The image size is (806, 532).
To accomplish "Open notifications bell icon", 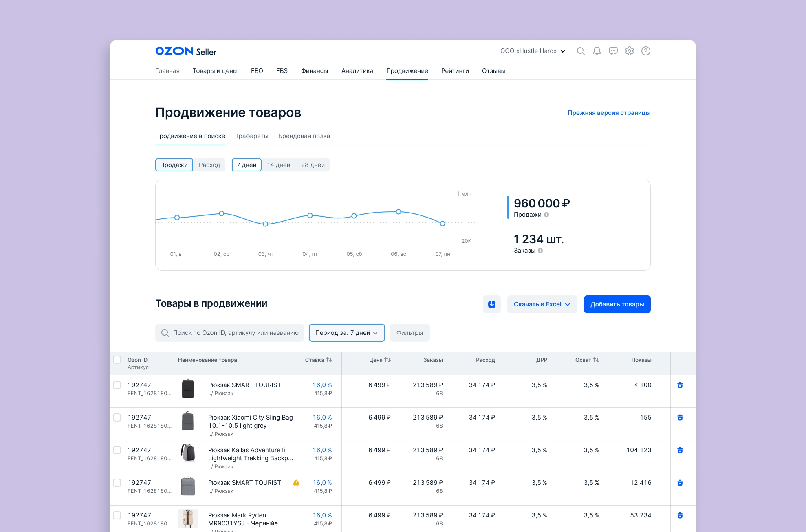I will (597, 51).
